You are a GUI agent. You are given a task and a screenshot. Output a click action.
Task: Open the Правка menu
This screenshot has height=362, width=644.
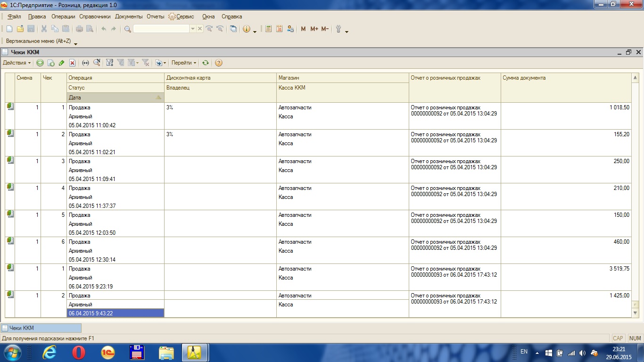tap(37, 16)
